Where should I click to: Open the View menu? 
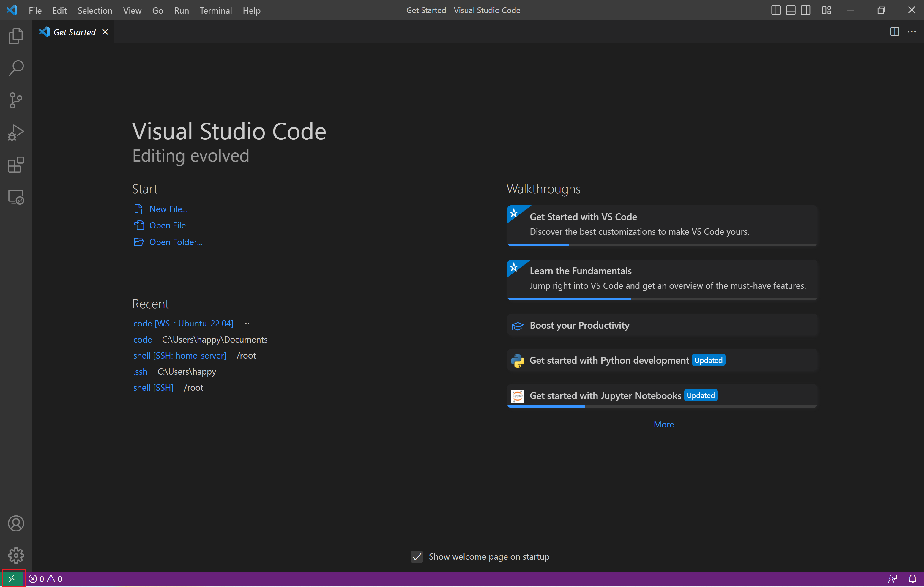[133, 10]
